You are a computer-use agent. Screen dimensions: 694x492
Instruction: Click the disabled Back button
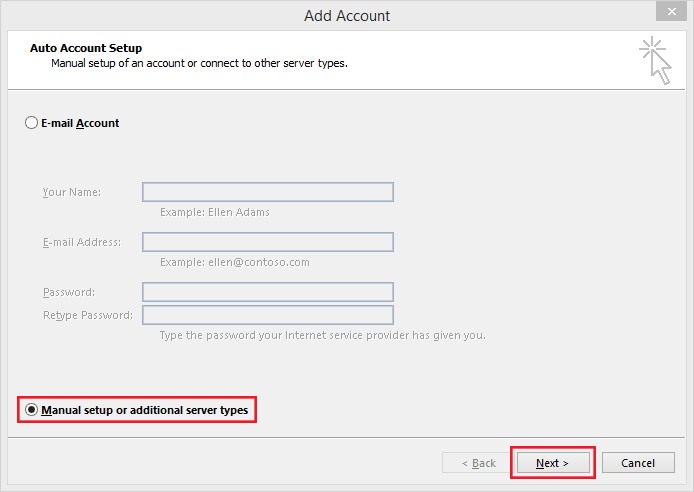click(478, 463)
